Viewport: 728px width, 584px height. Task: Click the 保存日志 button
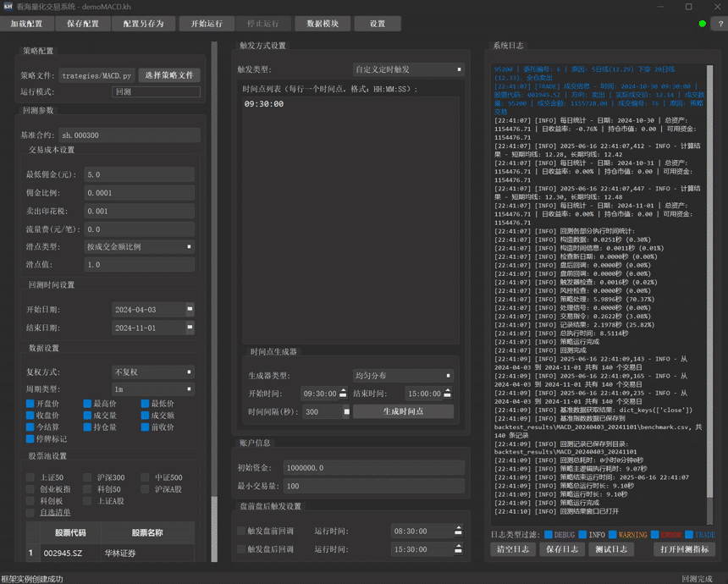click(562, 549)
